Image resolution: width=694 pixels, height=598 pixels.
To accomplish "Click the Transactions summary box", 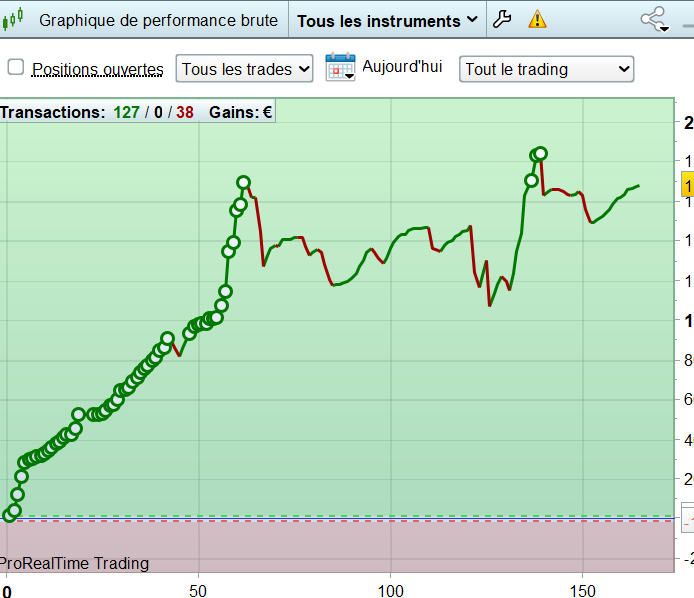I will [x=137, y=112].
